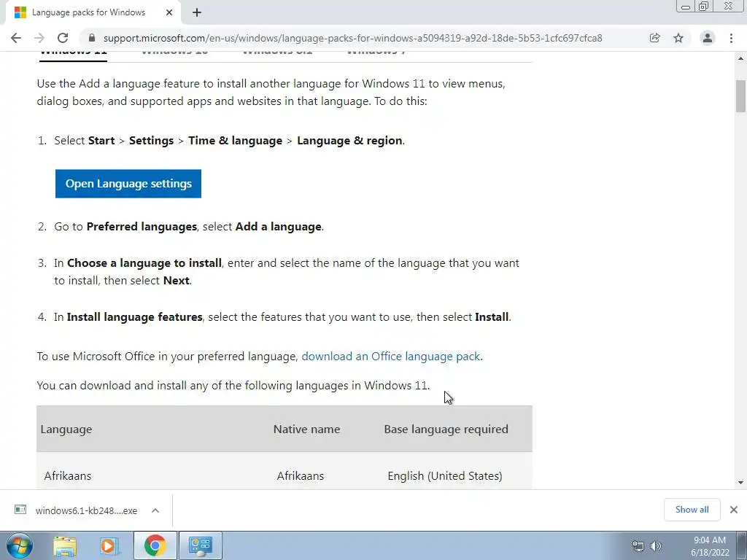The height and width of the screenshot is (560, 747).
Task: Follow download an Office language pack link
Action: pyautogui.click(x=391, y=357)
